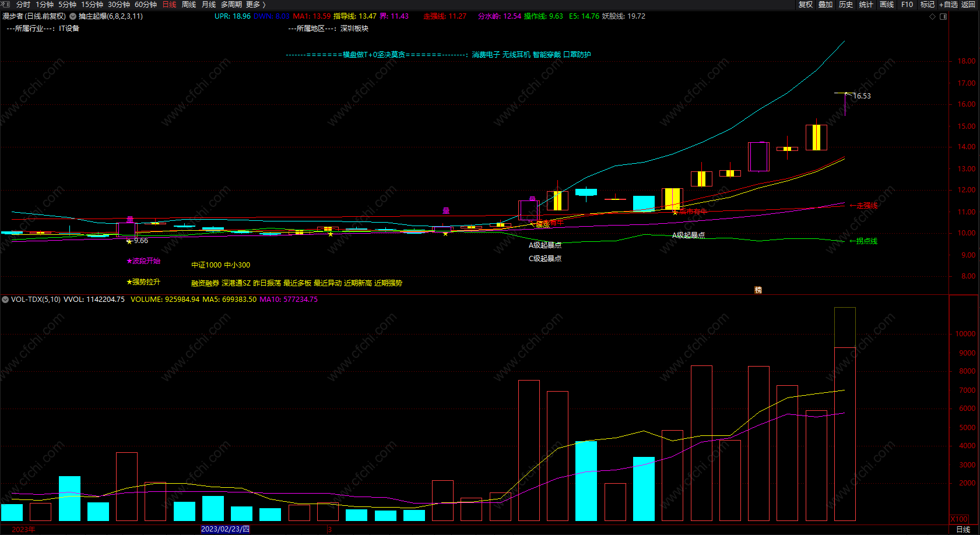This screenshot has height=535, width=980.
Task: Select the 15分钟 period tab
Action: 92,5
